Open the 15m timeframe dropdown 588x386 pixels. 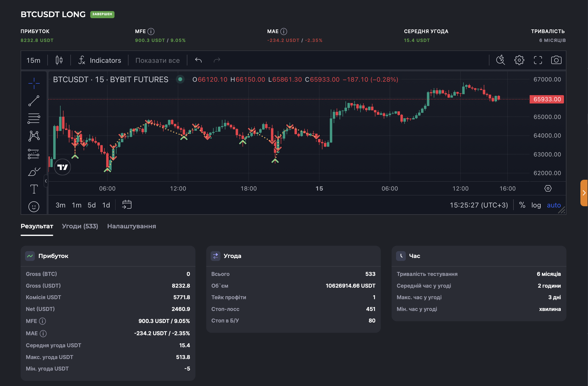coord(33,60)
